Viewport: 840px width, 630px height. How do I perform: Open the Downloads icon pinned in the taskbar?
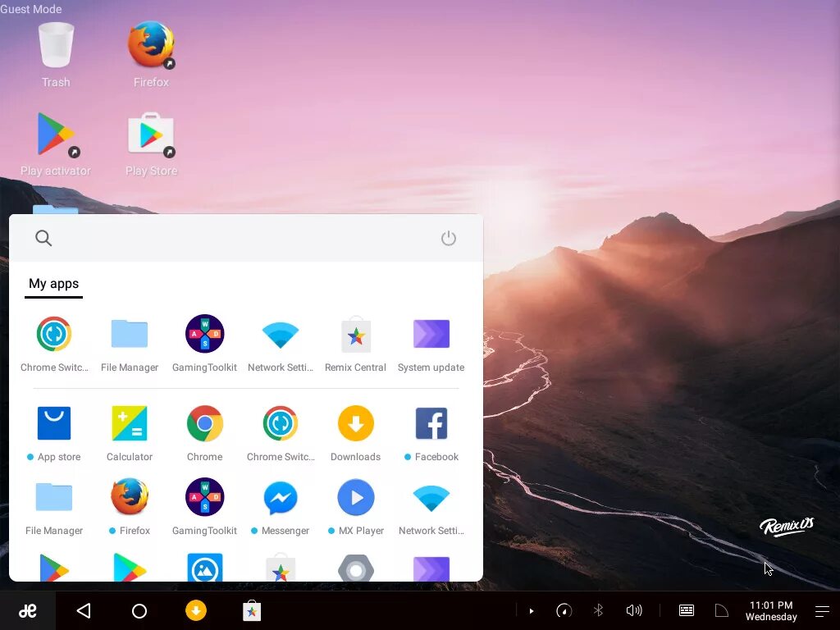pos(196,610)
